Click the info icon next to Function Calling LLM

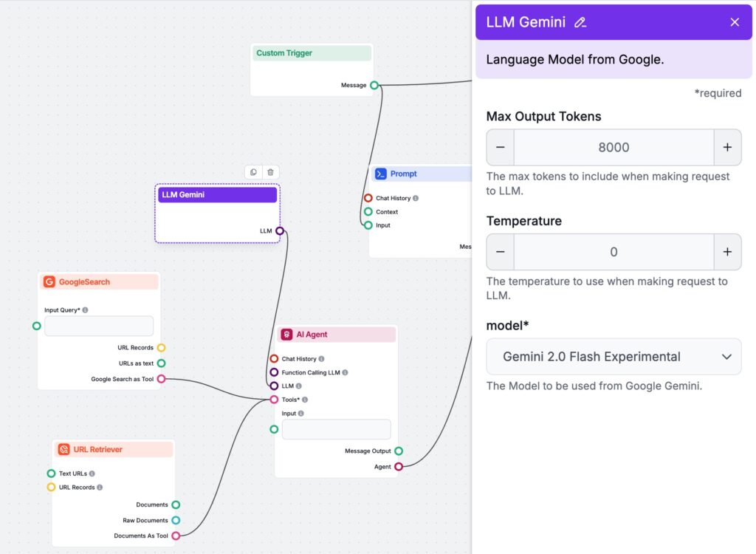(x=345, y=372)
